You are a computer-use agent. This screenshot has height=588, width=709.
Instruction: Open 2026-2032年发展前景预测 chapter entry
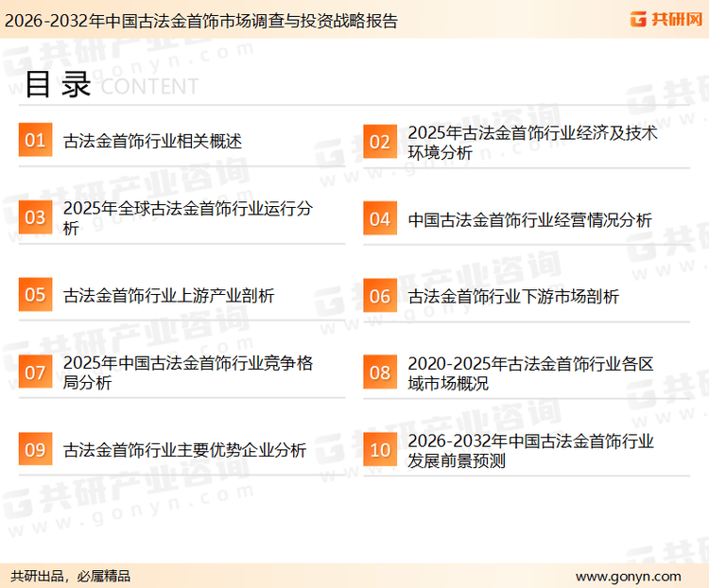click(x=529, y=450)
